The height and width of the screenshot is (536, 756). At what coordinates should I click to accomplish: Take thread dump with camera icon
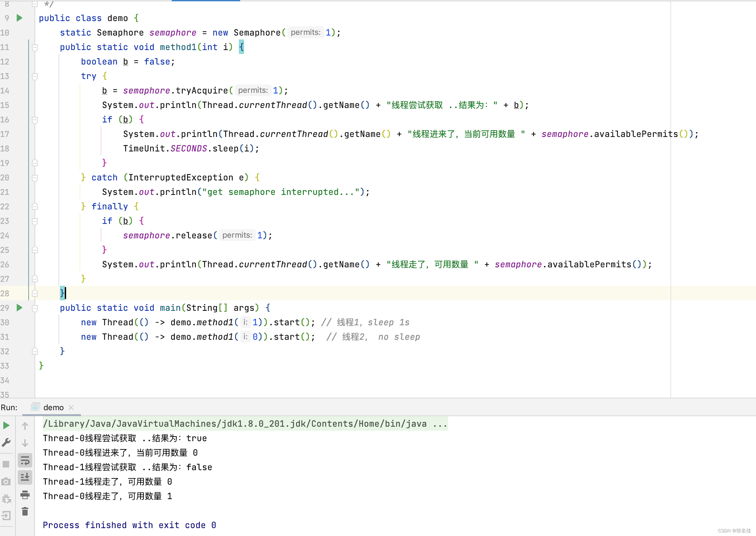pos(6,482)
